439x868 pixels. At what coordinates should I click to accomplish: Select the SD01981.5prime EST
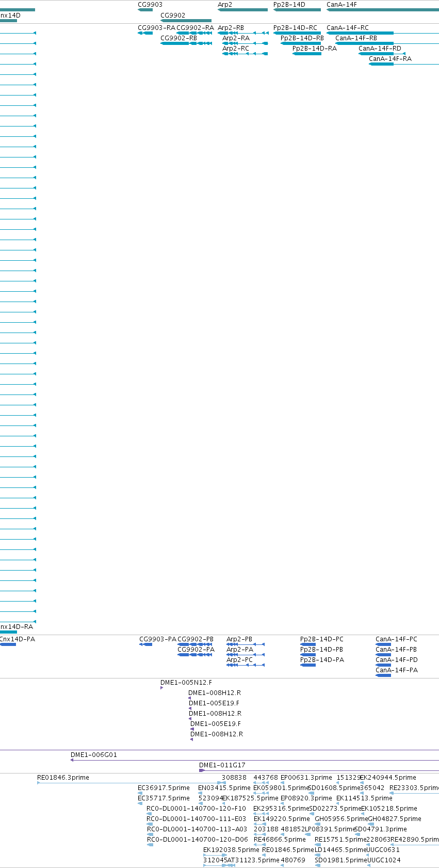(x=318, y=865)
